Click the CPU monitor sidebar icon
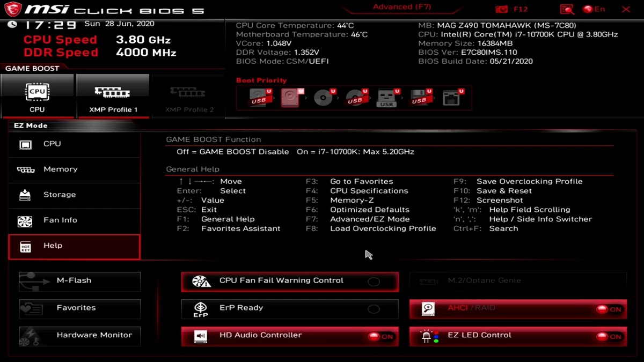 click(25, 145)
